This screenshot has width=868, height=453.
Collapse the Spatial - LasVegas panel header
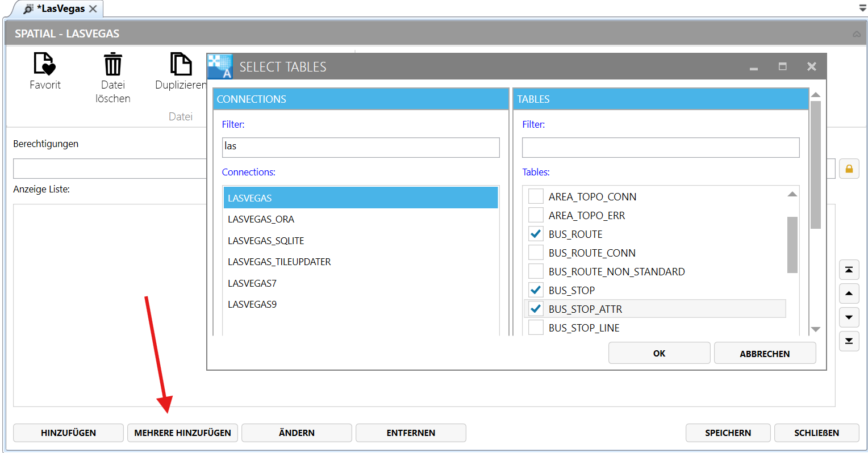[856, 34]
